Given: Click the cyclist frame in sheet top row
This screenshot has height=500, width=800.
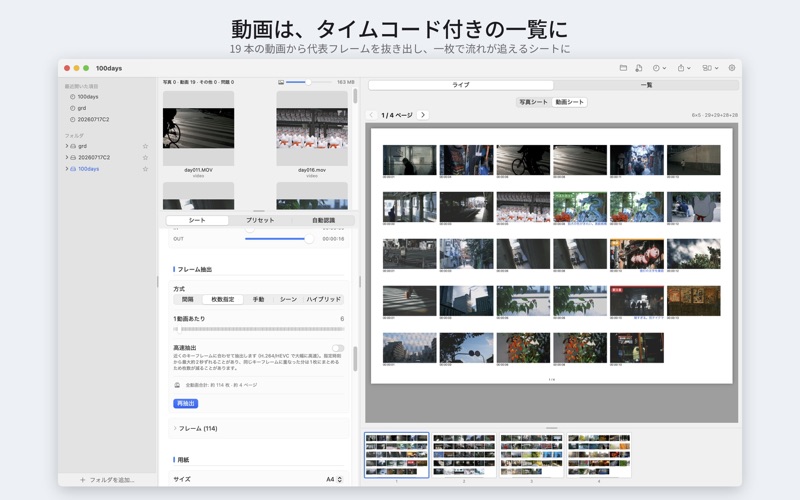Looking at the screenshot, I should pos(523,160).
